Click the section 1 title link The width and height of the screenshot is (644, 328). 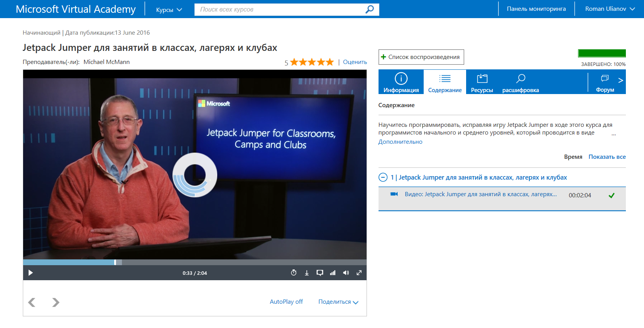pyautogui.click(x=479, y=178)
